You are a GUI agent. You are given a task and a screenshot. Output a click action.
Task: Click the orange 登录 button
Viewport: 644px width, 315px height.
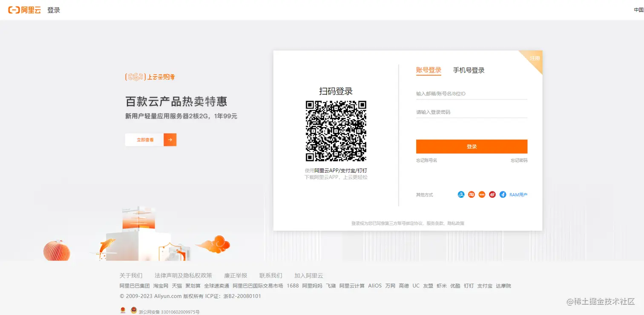(x=471, y=146)
